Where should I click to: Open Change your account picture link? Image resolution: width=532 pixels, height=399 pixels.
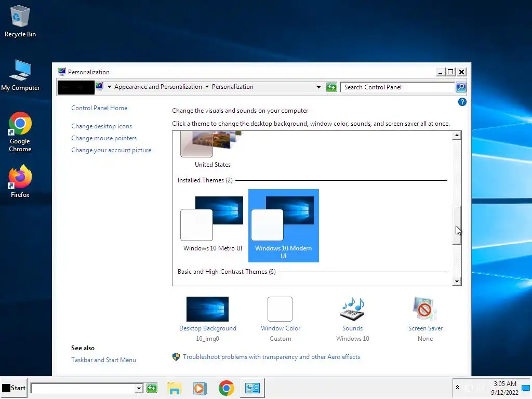[111, 150]
